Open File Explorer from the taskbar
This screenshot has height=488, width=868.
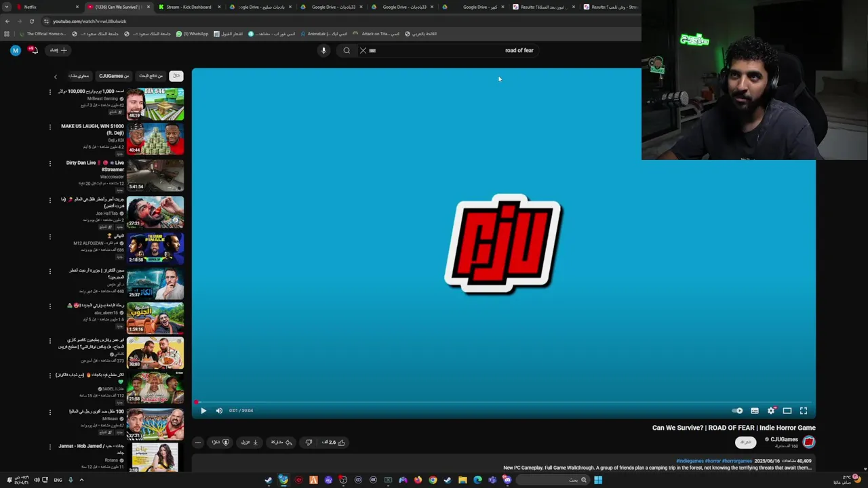pyautogui.click(x=462, y=480)
